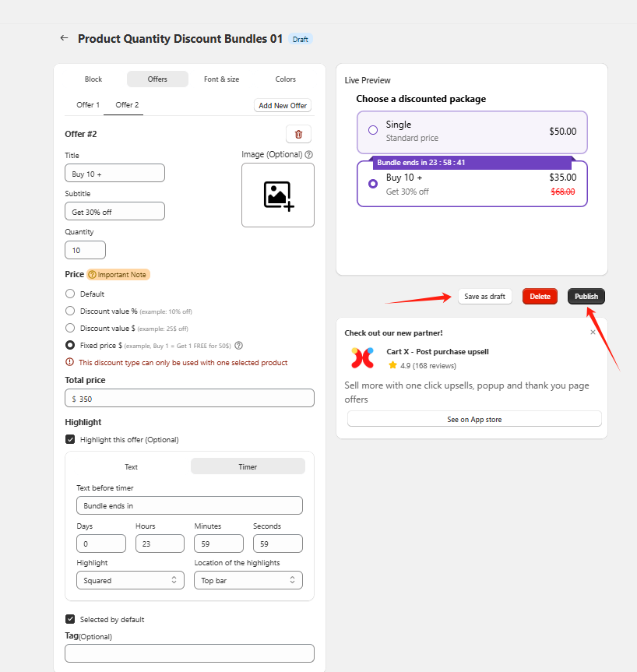Screen dimensions: 637x672
Task: Choose the Discount value % option
Action: (x=70, y=311)
